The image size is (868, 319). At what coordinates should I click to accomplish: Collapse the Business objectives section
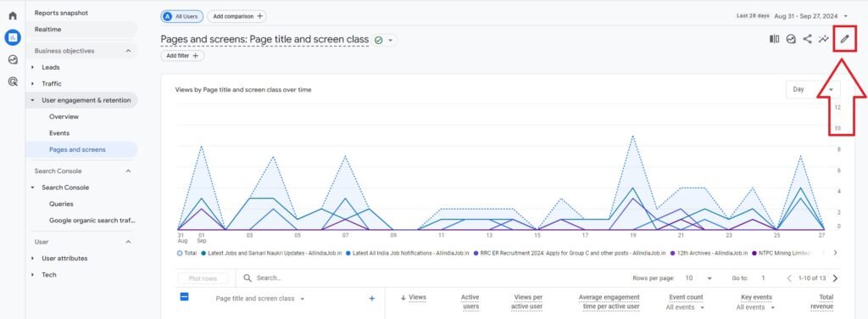click(x=129, y=50)
